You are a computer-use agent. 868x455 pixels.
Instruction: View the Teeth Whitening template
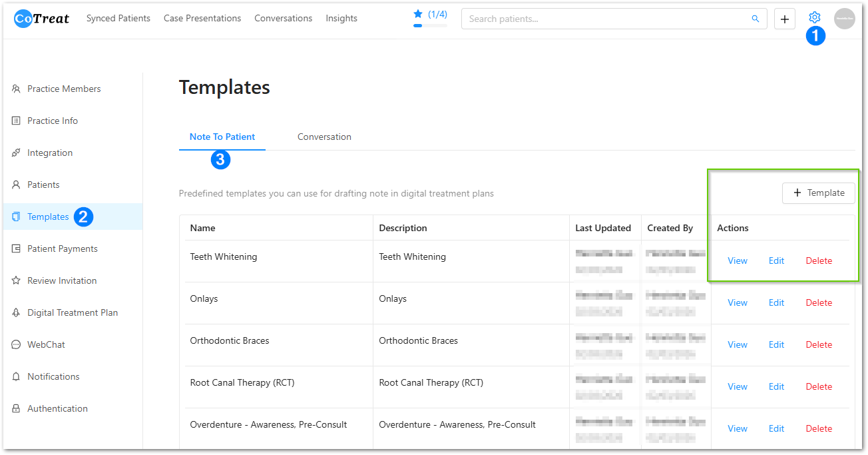pos(737,260)
